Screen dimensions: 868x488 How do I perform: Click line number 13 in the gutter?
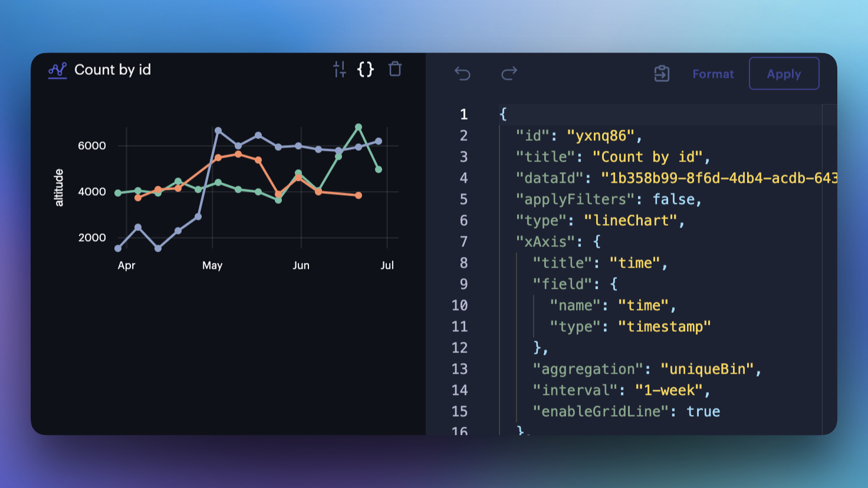point(460,370)
